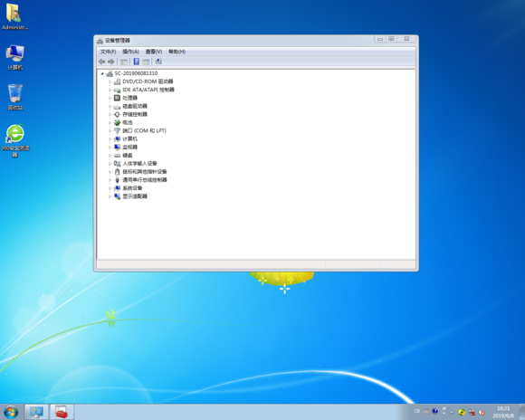This screenshot has width=525, height=420.
Task: Open the Administrator folder on desktop
Action: click(x=14, y=17)
